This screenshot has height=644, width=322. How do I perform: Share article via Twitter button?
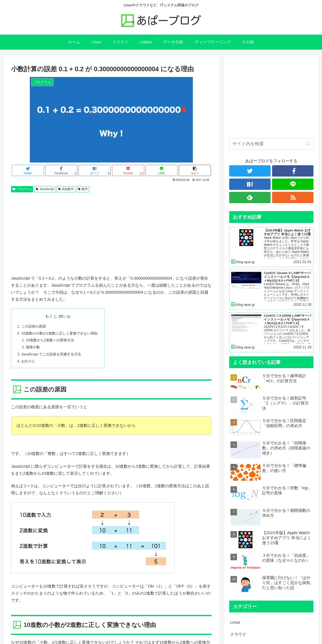[x=28, y=171]
